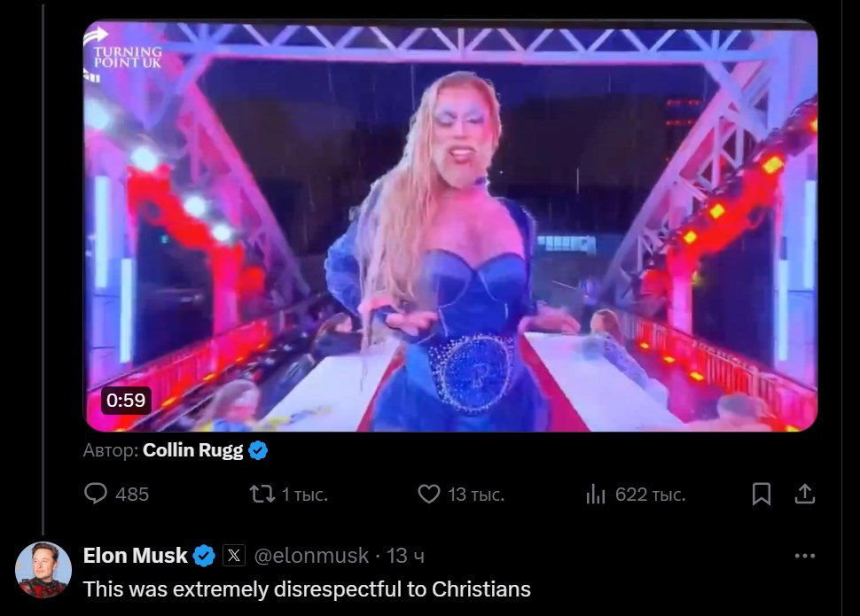Play the video in the post

point(450,226)
